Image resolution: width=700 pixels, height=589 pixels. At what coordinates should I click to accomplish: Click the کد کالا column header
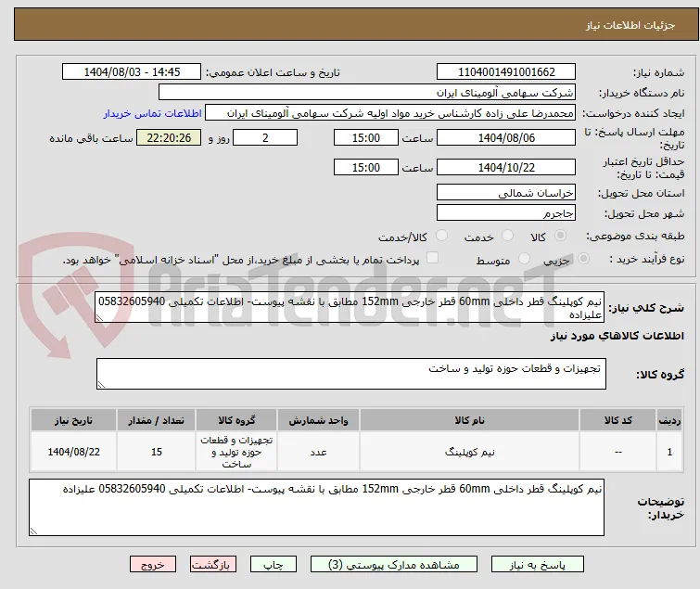[x=617, y=420]
